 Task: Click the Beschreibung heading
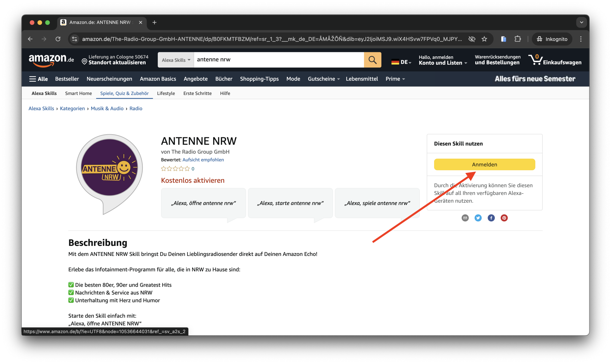coord(98,243)
